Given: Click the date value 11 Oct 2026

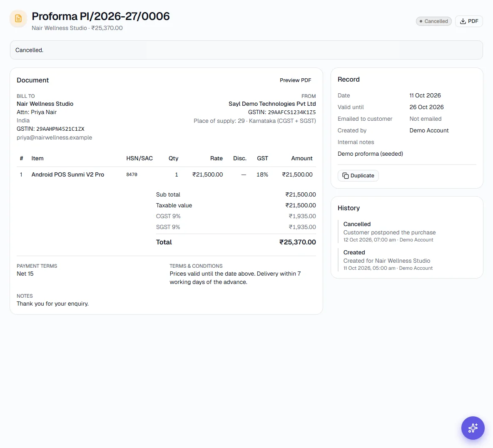Looking at the screenshot, I should [425, 95].
